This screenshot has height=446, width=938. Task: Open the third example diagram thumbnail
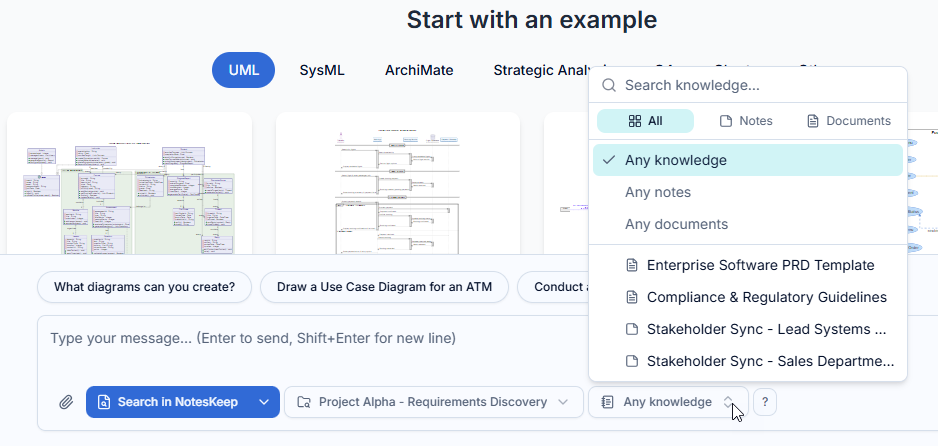click(x=566, y=183)
